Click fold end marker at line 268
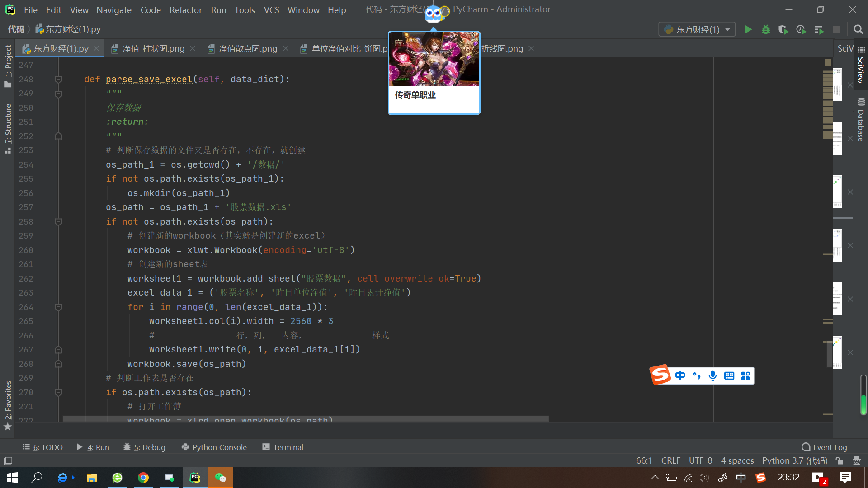 pyautogui.click(x=58, y=364)
